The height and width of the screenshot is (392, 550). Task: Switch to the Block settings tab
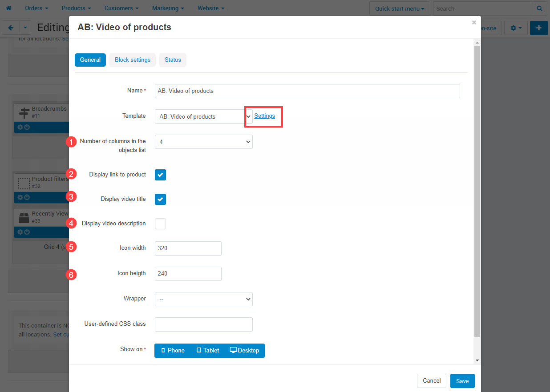coord(132,60)
